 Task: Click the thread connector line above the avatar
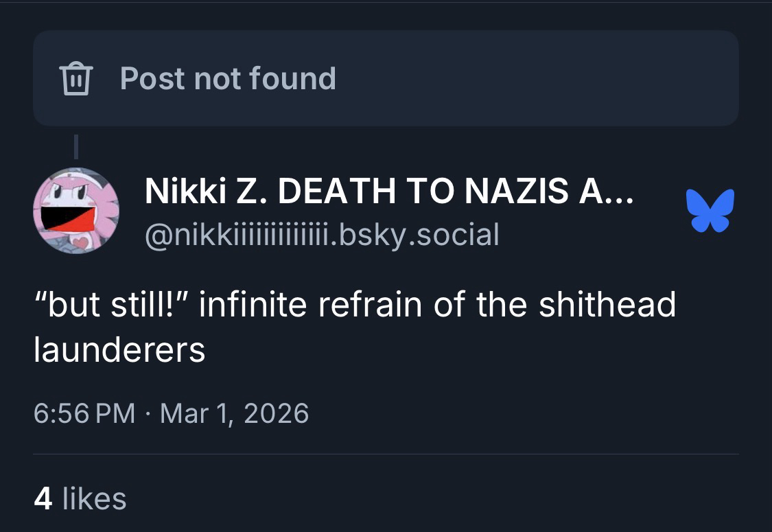(x=76, y=147)
